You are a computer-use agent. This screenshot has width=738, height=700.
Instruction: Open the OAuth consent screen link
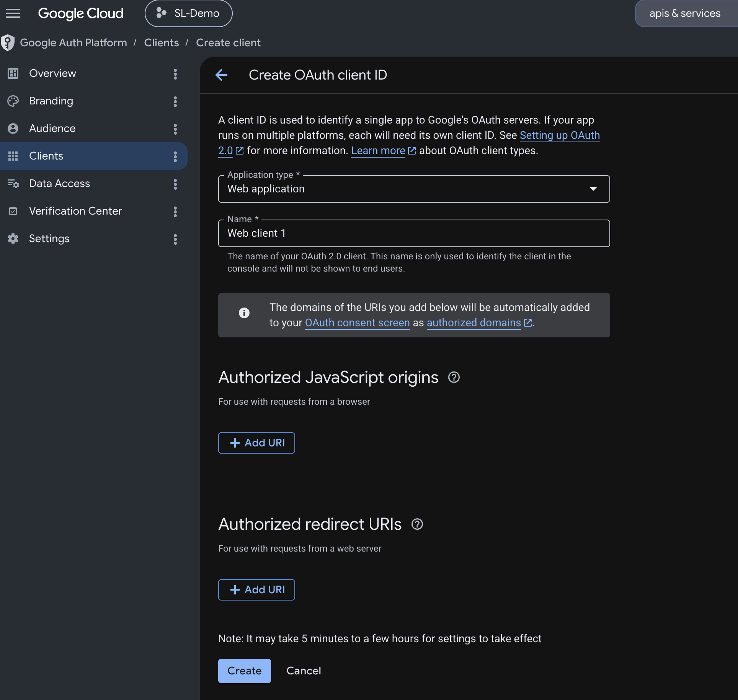[358, 323]
